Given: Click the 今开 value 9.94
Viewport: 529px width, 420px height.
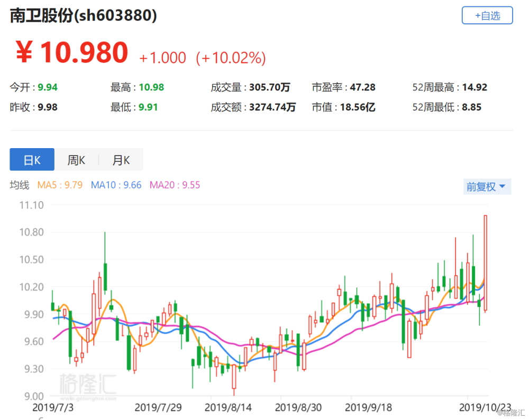Looking at the screenshot, I should click(48, 87).
